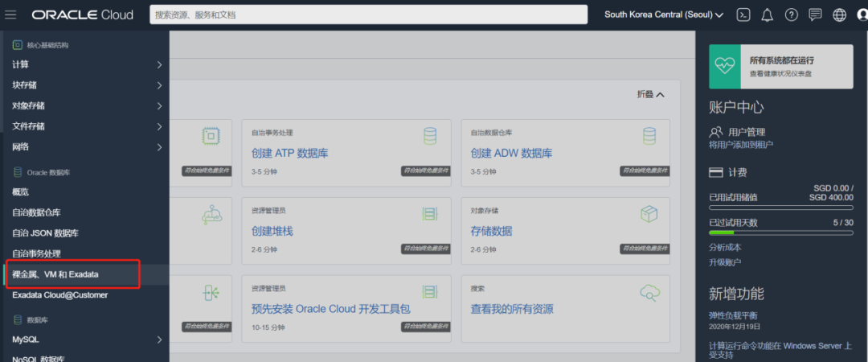Expand the 网络 submenu
Image resolution: width=868 pixels, height=362 pixels.
coord(160,147)
